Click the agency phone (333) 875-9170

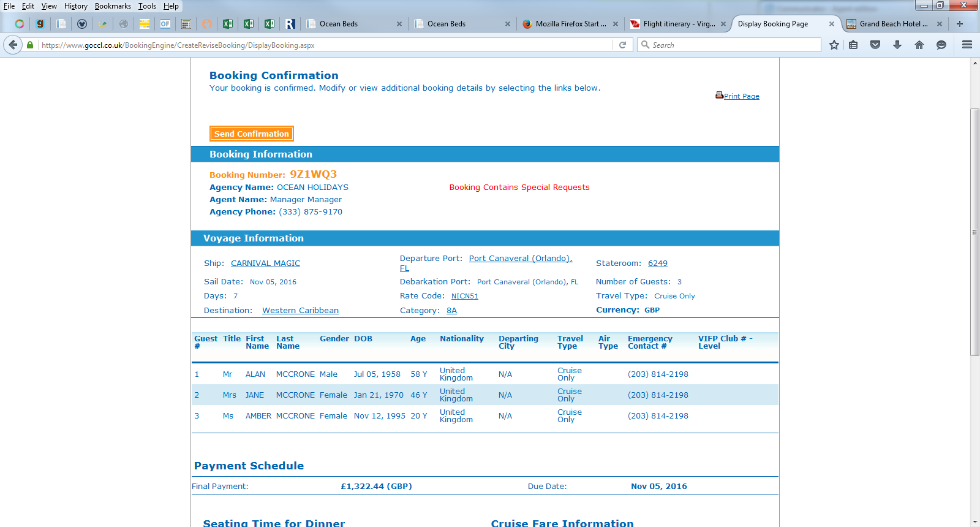311,211
